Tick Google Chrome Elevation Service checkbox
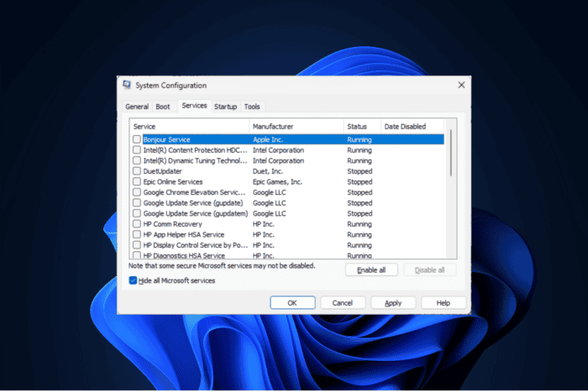The height and width of the screenshot is (392, 588). coord(137,192)
